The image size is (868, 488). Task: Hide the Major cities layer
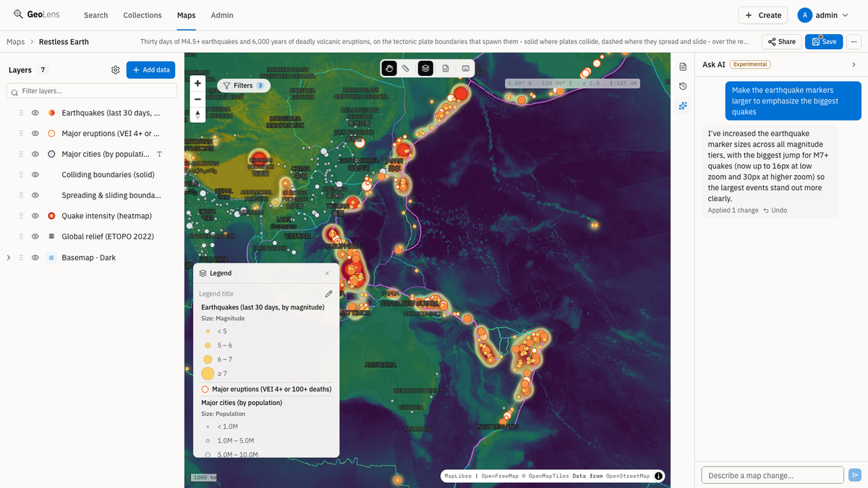click(x=35, y=154)
